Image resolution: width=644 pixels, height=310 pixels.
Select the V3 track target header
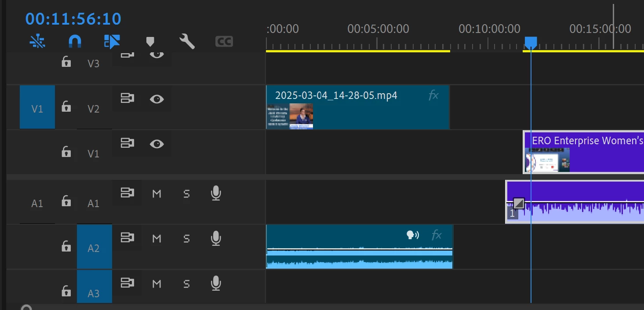94,64
